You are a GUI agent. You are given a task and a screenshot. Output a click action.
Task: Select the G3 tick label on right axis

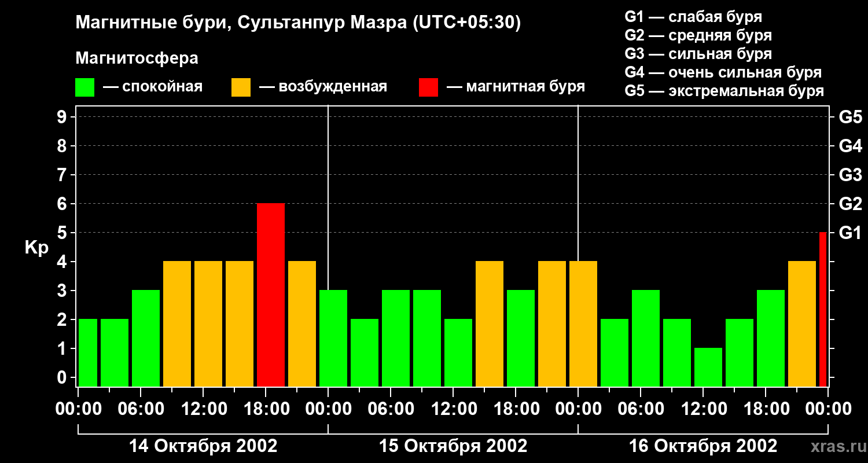coord(850,175)
